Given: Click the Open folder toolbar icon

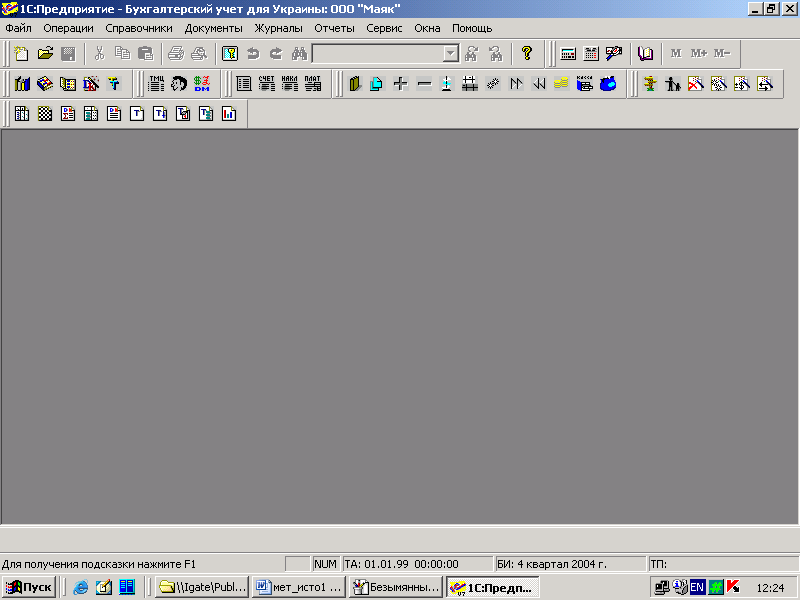Looking at the screenshot, I should pos(45,54).
